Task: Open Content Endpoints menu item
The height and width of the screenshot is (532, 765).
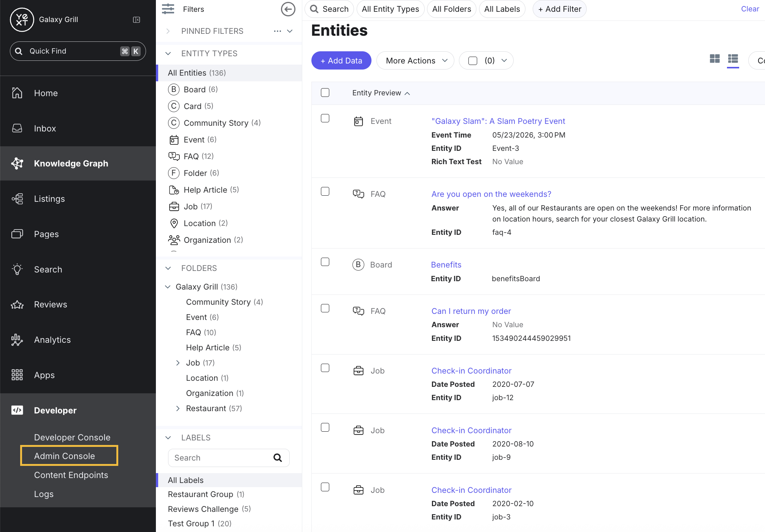Action: tap(71, 475)
